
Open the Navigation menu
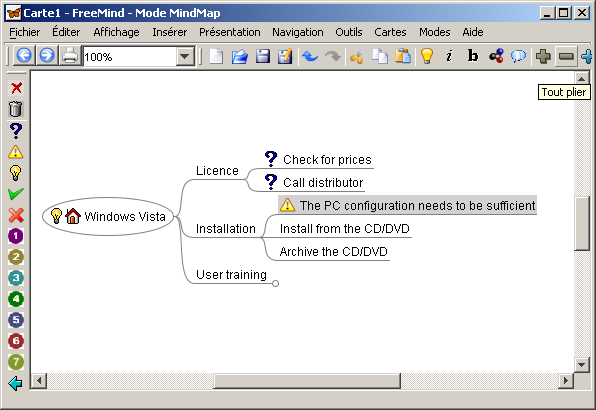pos(298,32)
